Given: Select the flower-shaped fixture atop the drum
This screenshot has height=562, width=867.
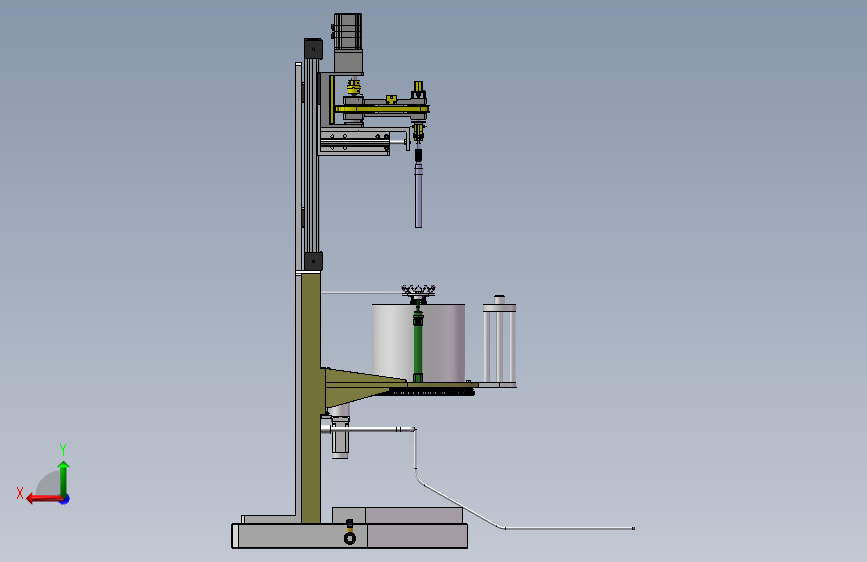Looking at the screenshot, I should (x=419, y=290).
